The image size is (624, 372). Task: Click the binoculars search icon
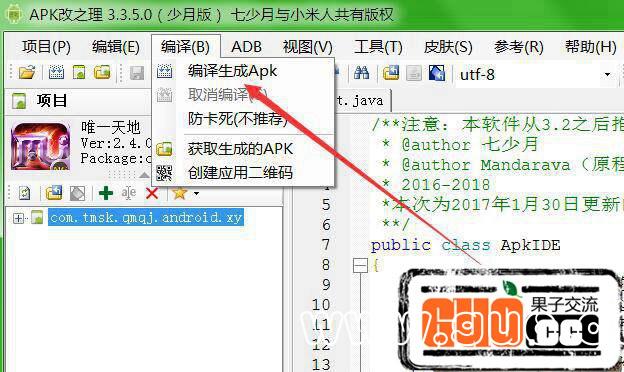point(361,73)
